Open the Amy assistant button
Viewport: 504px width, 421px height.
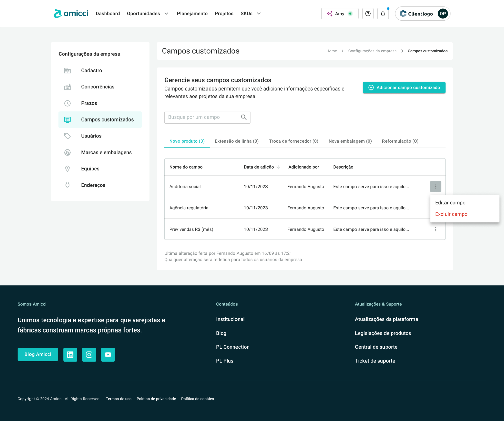tap(339, 14)
